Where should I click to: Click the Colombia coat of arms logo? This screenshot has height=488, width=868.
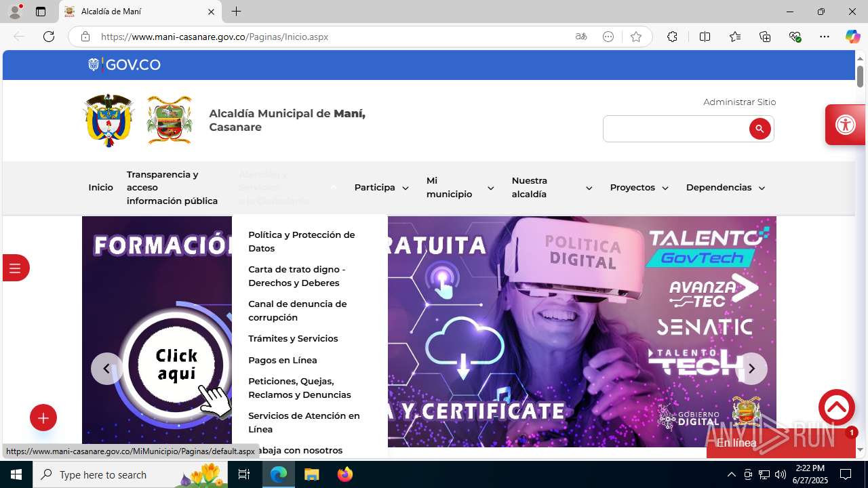(108, 120)
